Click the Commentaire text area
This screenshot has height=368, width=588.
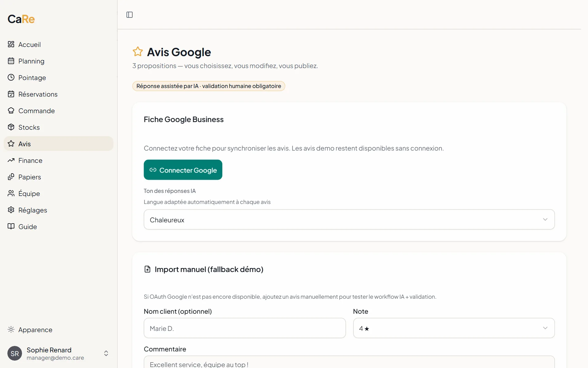pos(349,362)
